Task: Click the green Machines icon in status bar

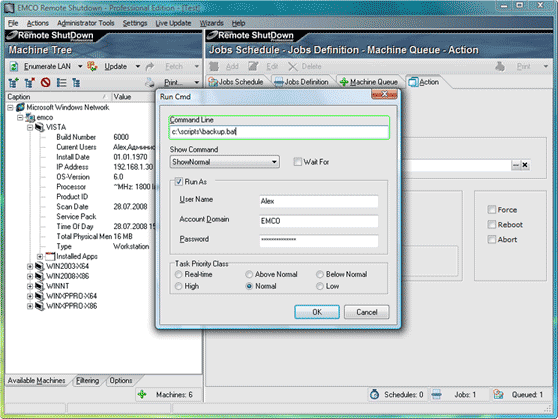Action: (142, 394)
